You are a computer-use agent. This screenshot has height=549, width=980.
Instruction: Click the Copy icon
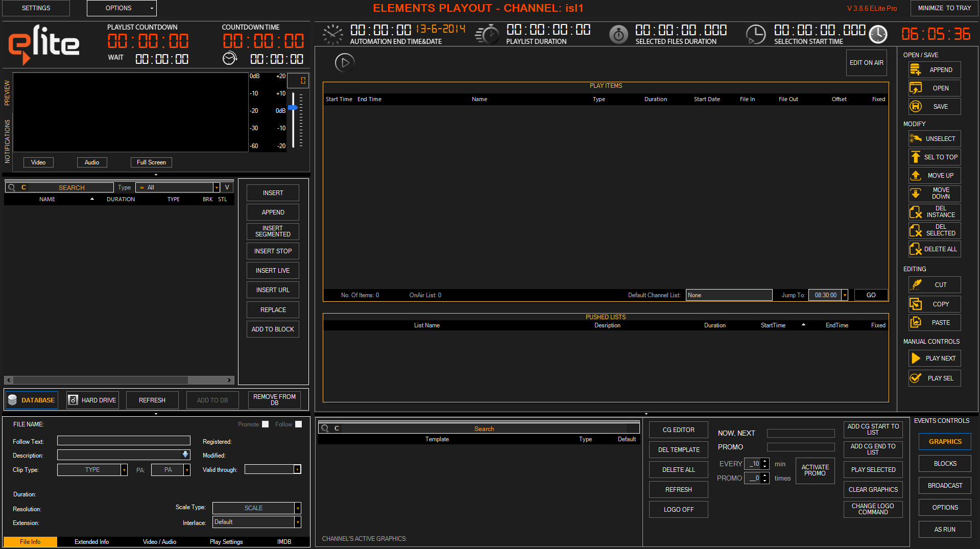coord(916,304)
